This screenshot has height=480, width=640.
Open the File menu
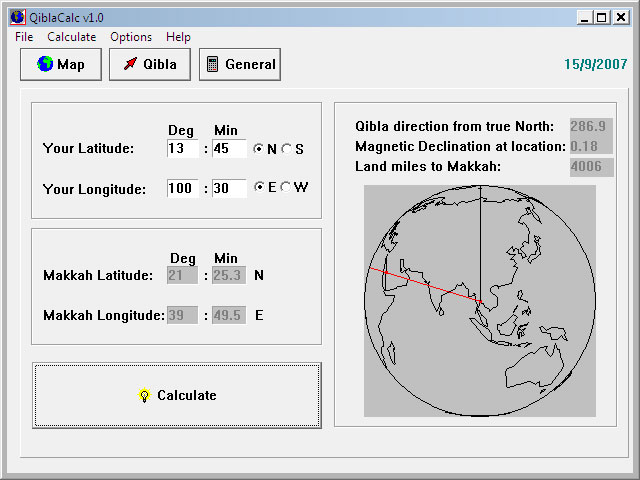(x=24, y=37)
